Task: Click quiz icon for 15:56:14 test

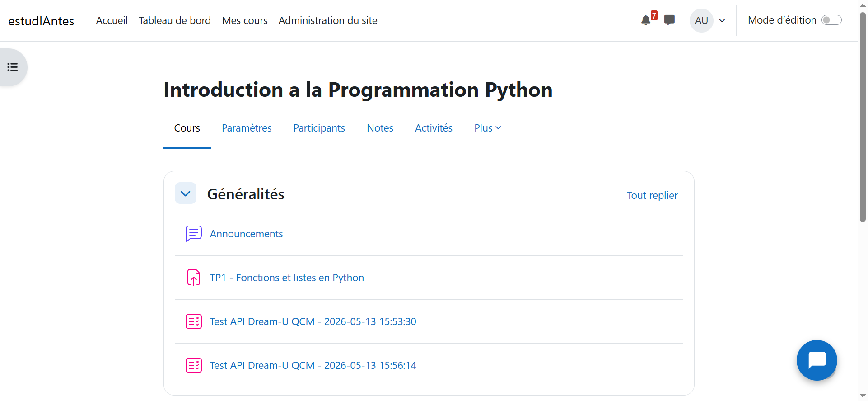Action: [194, 365]
